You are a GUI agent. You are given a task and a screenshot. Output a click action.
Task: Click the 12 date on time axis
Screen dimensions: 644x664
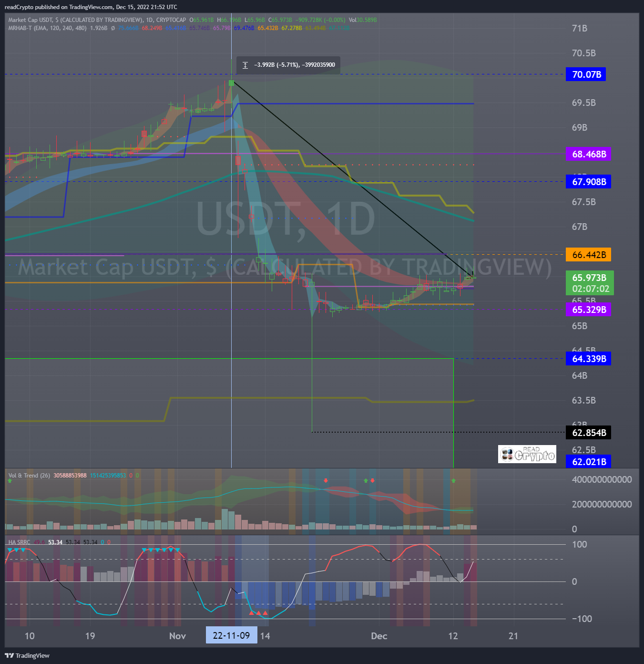pos(453,636)
